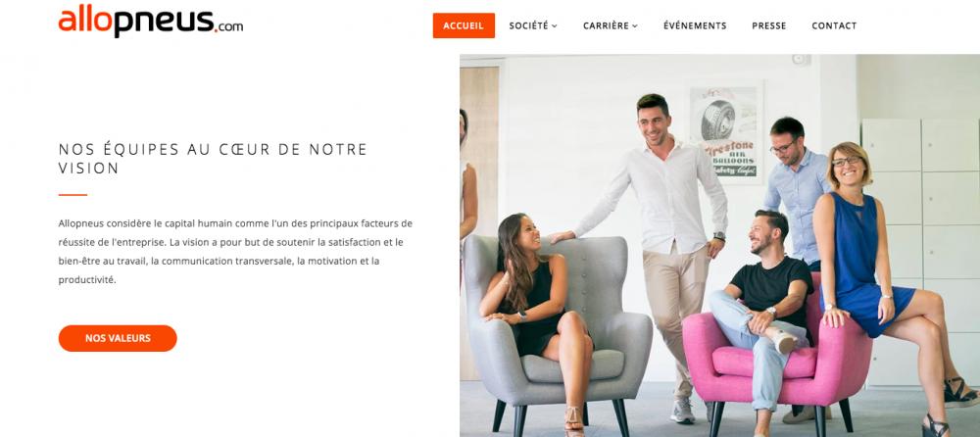The image size is (980, 437).
Task: Click the short orange divider under heading
Action: [x=73, y=195]
